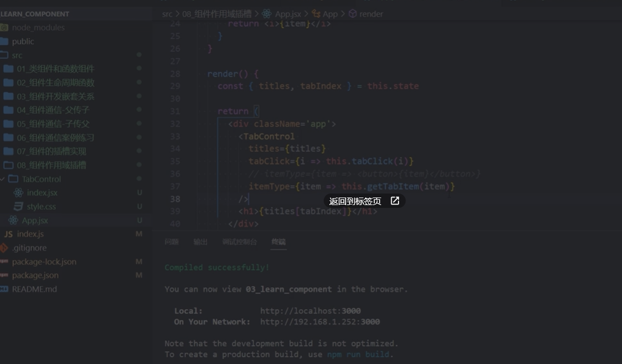This screenshot has height=364, width=622.
Task: Open the package.json file
Action: point(35,275)
